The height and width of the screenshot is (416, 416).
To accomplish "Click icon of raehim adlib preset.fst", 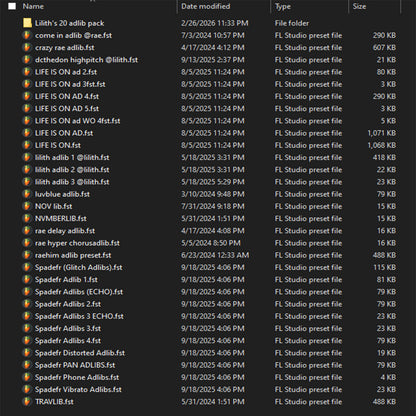I will pyautogui.click(x=27, y=255).
